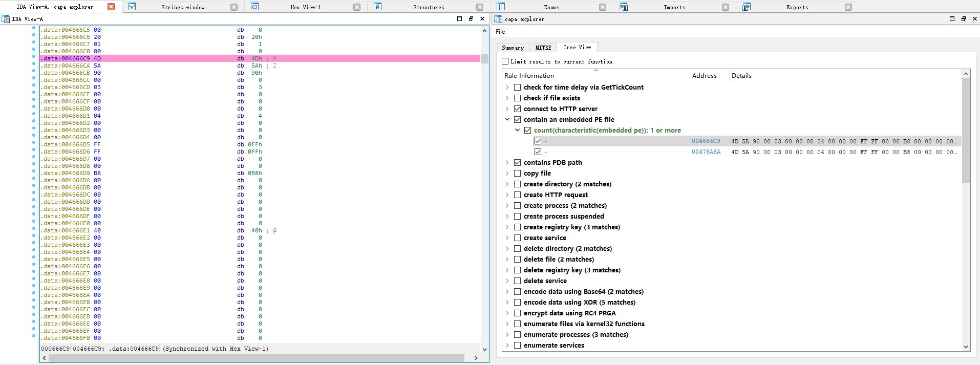
Task: Click the Imports tab icon
Action: [624, 7]
